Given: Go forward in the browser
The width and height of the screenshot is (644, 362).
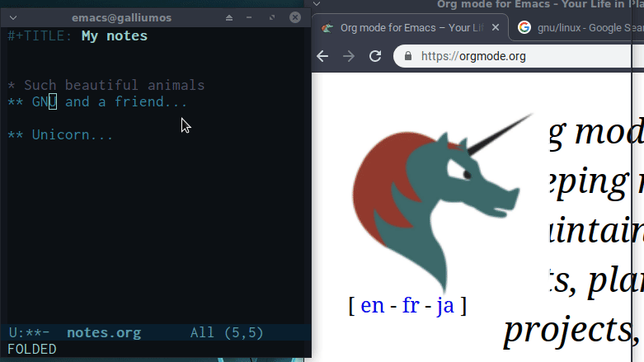Looking at the screenshot, I should pyautogui.click(x=349, y=56).
